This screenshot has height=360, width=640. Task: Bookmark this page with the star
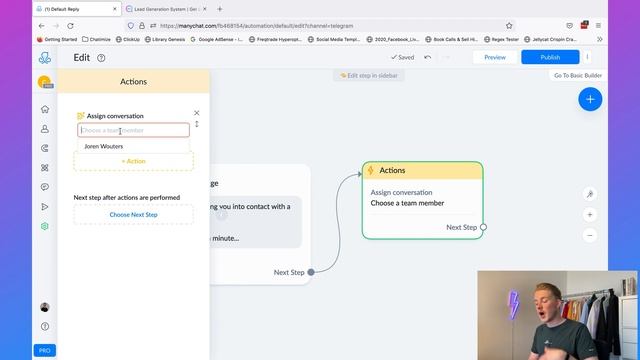coord(509,26)
